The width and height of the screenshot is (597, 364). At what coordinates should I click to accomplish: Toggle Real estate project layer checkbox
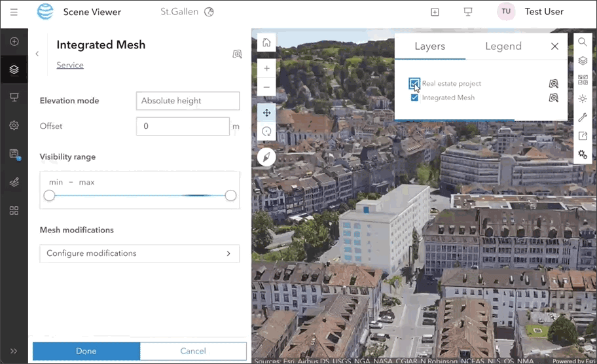click(414, 83)
